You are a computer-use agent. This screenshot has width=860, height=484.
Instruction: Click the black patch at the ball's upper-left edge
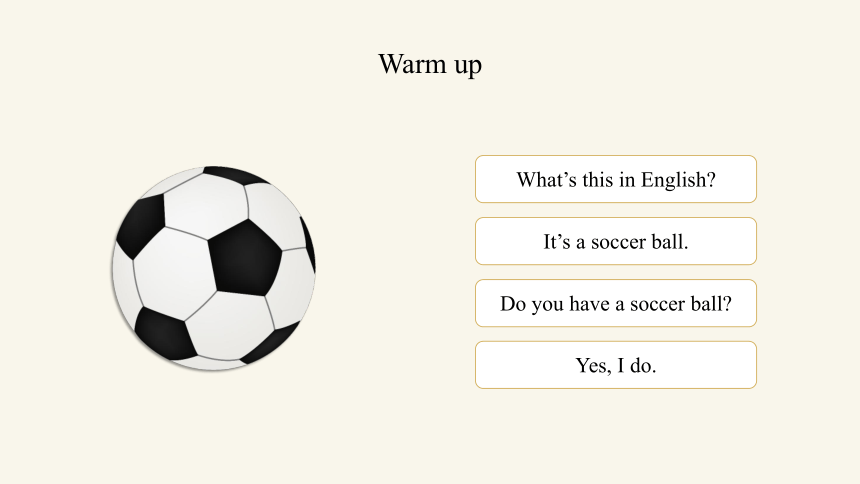click(142, 225)
